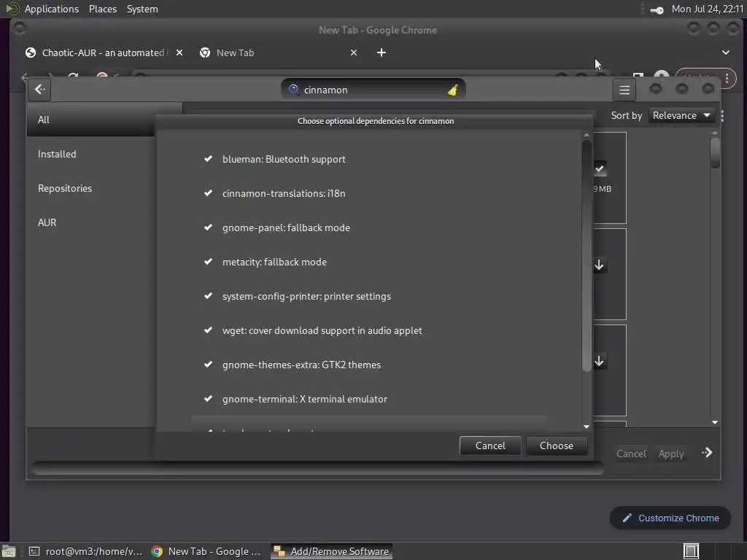Select the All category in the sidebar
This screenshot has width=747, height=560.
pos(90,120)
